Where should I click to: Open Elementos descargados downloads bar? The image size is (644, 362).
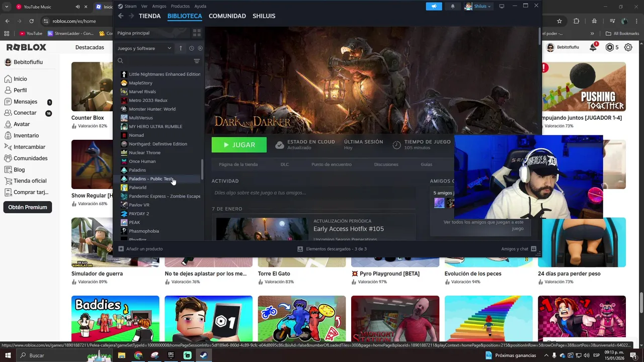pyautogui.click(x=332, y=249)
